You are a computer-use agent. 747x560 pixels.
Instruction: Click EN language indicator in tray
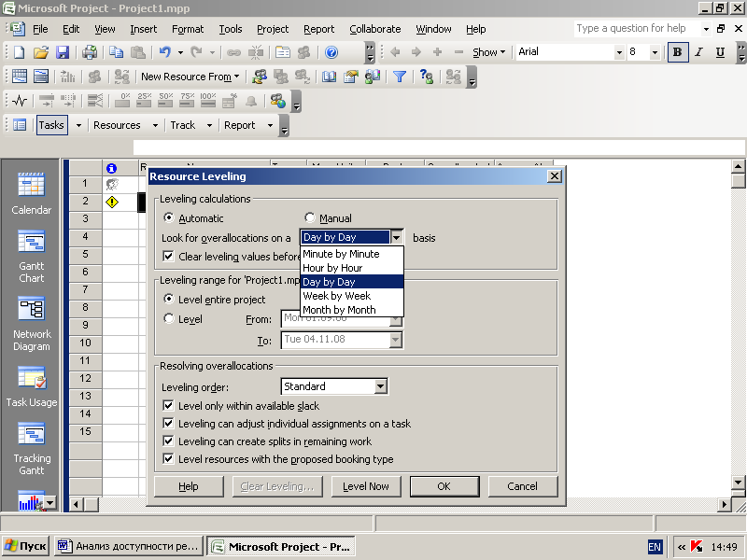coord(655,547)
